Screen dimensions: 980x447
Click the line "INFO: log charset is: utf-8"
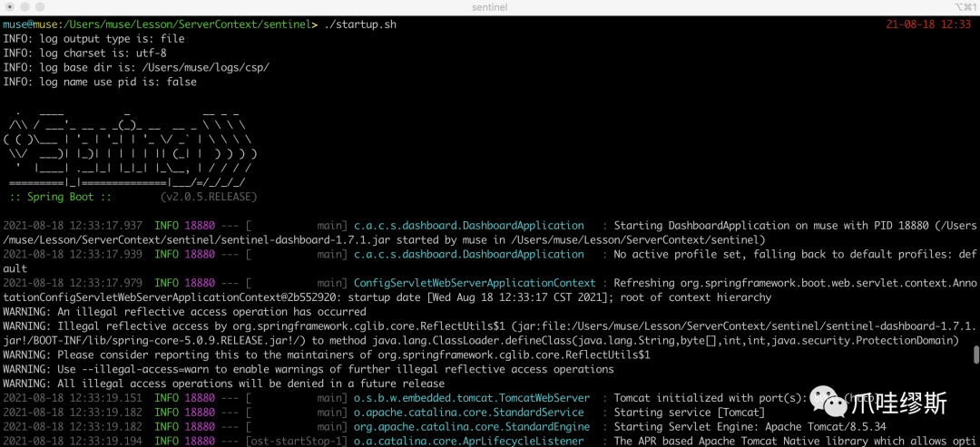(85, 53)
